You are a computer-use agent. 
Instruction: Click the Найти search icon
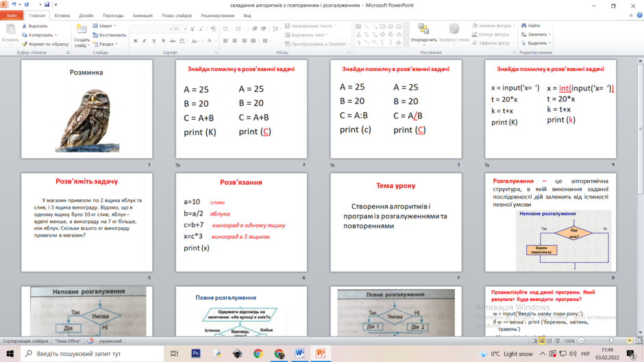pos(524,25)
